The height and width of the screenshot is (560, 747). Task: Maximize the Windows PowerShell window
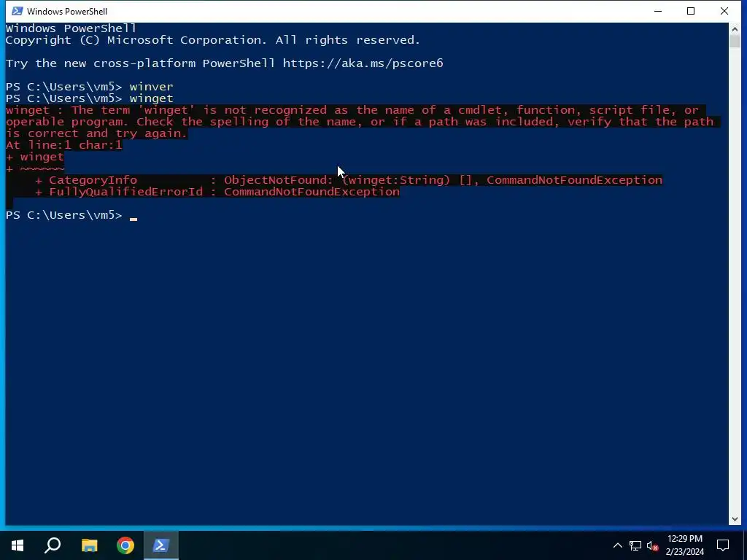(691, 11)
